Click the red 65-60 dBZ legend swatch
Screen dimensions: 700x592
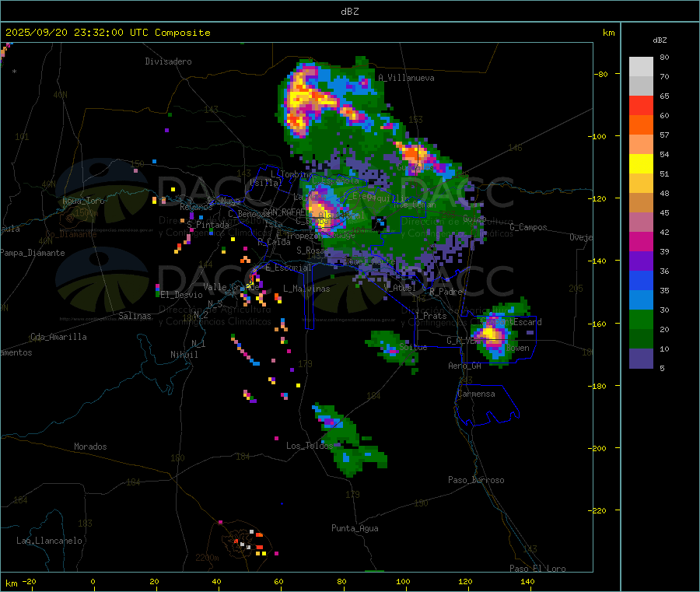[641, 105]
